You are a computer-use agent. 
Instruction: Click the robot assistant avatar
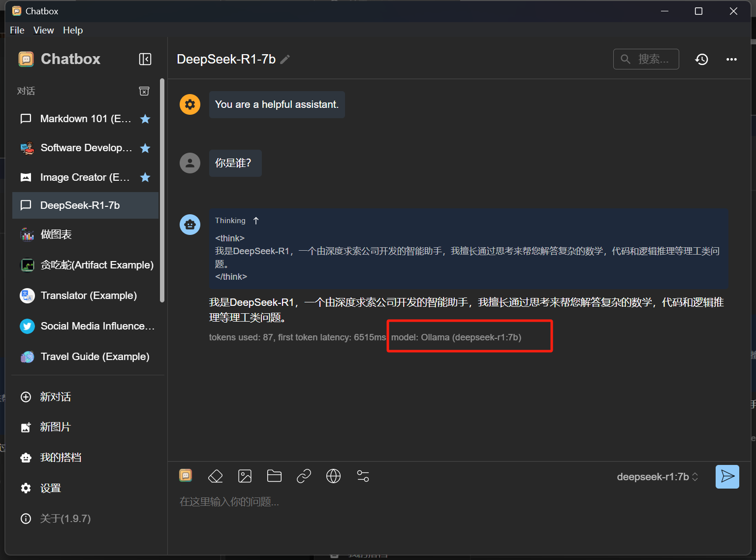click(x=190, y=225)
